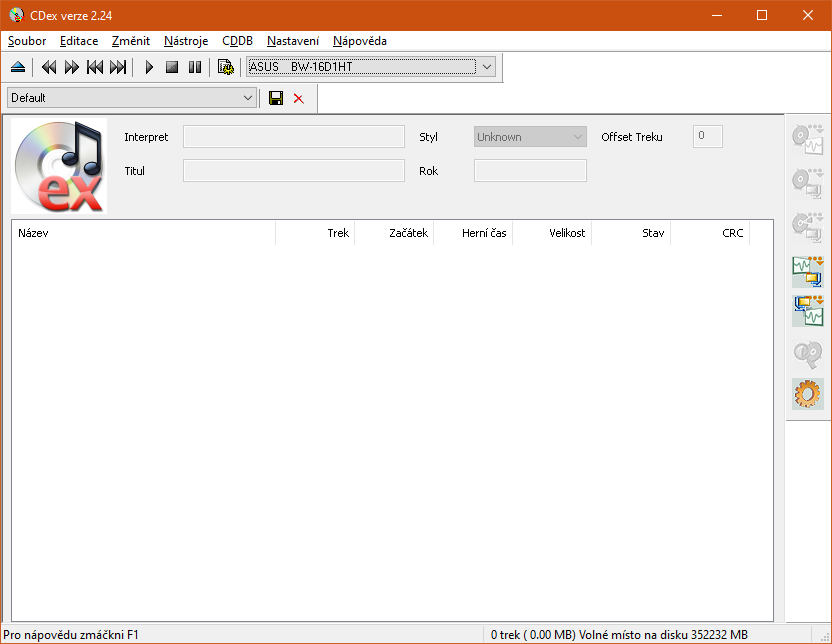The height and width of the screenshot is (644, 832).
Task: Open the CDDB menu
Action: click(x=238, y=41)
